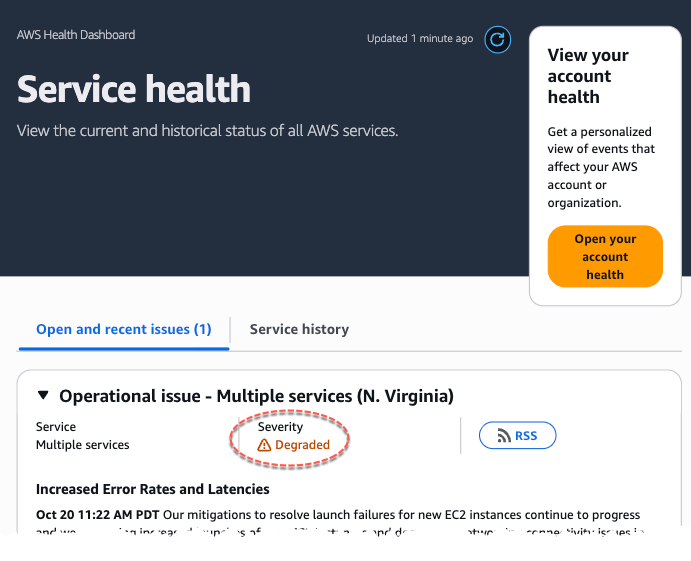Click the AWS Health Dashboard title
This screenshot has width=691, height=561.
(x=76, y=35)
